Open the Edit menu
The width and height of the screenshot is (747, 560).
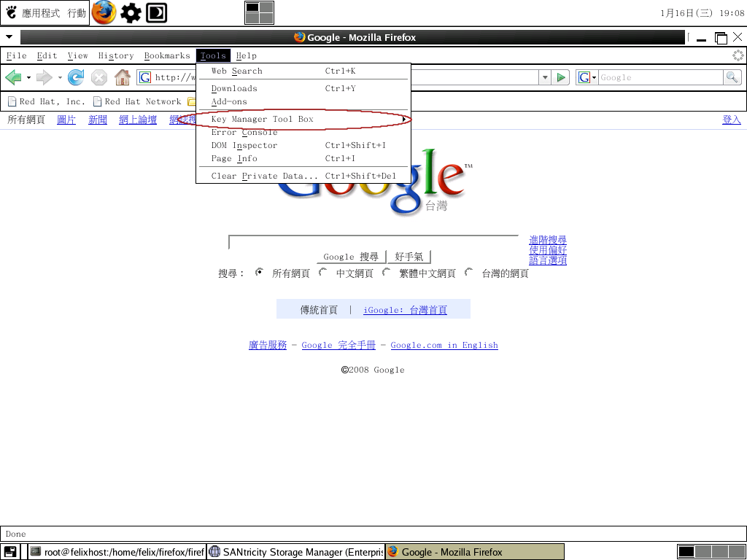click(x=47, y=55)
